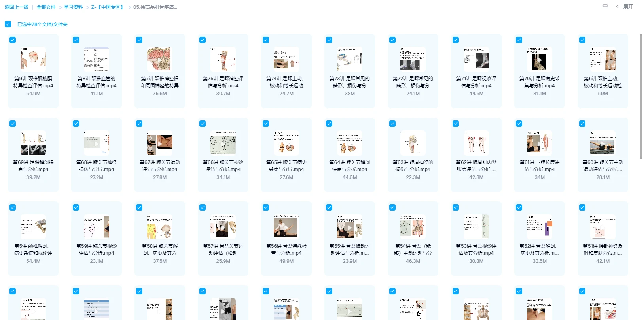Open 第64讲 膝关节解剖 thumbnail
The image size is (644, 320).
pyautogui.click(x=350, y=143)
